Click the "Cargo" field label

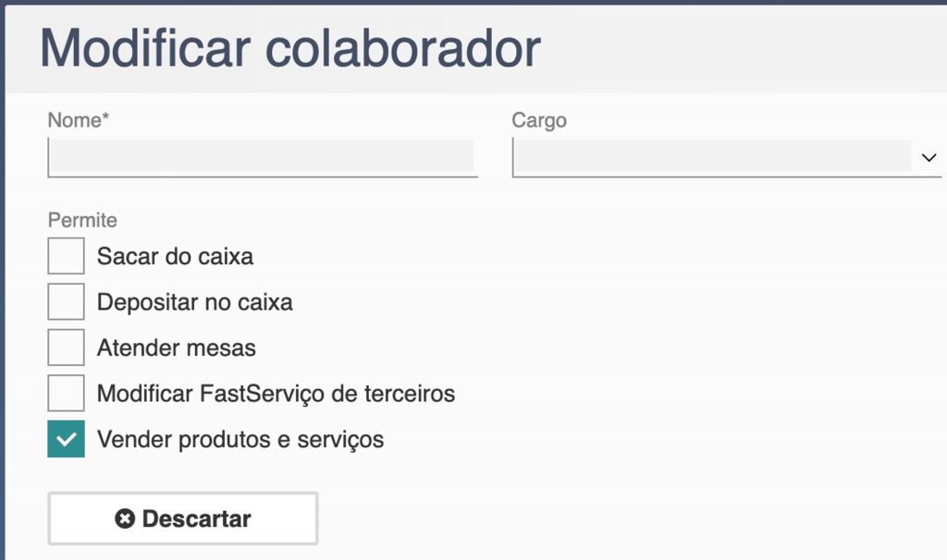pos(539,120)
